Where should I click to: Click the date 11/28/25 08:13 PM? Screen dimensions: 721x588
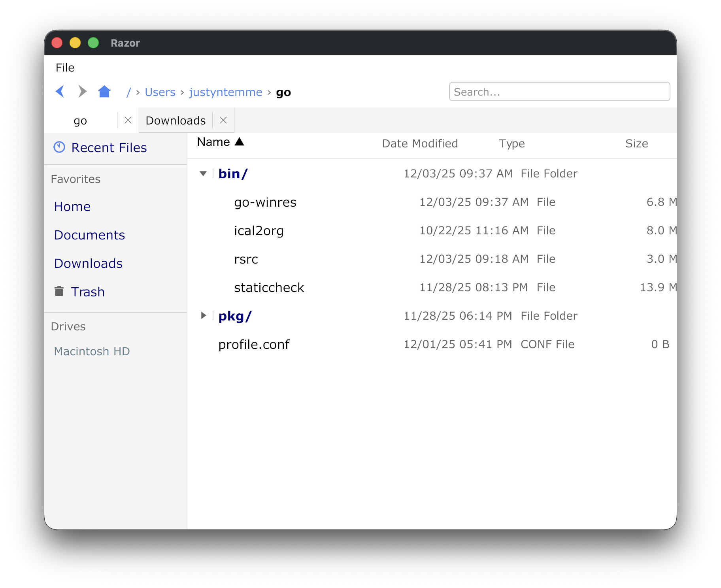pyautogui.click(x=474, y=287)
